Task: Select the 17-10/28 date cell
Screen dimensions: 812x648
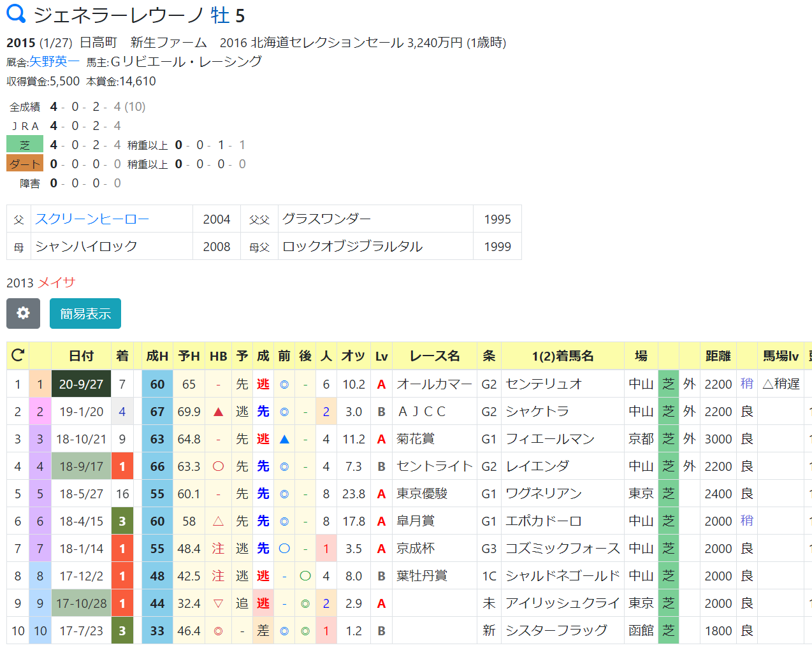Action: [81, 603]
